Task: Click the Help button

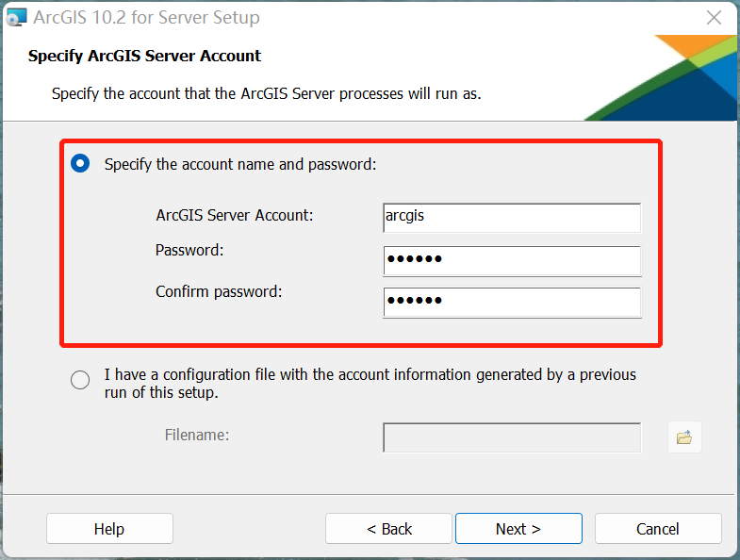Action: [109, 528]
